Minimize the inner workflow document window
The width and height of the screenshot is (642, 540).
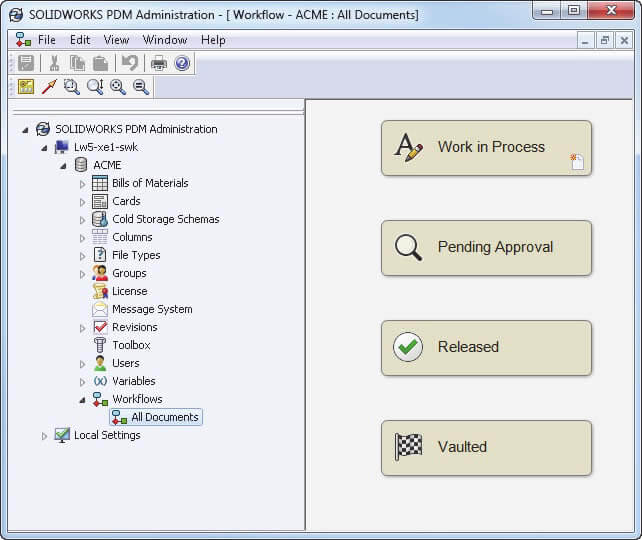click(585, 41)
